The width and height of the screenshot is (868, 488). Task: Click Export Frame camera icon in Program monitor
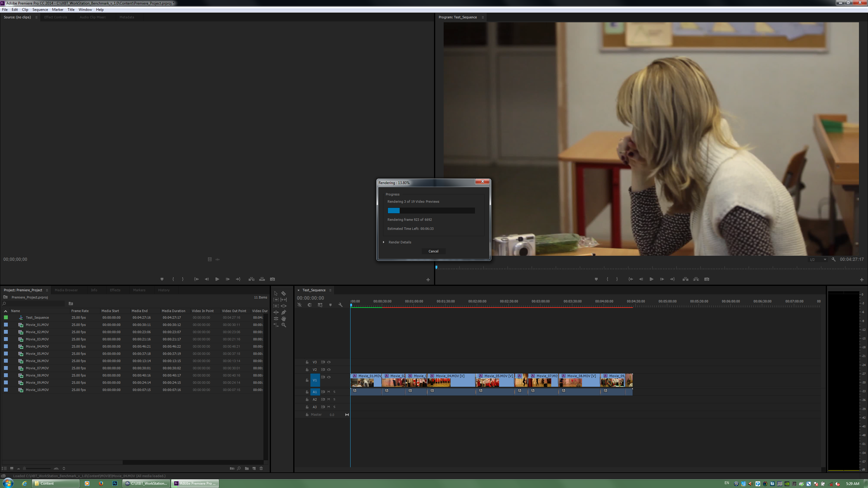[706, 279]
